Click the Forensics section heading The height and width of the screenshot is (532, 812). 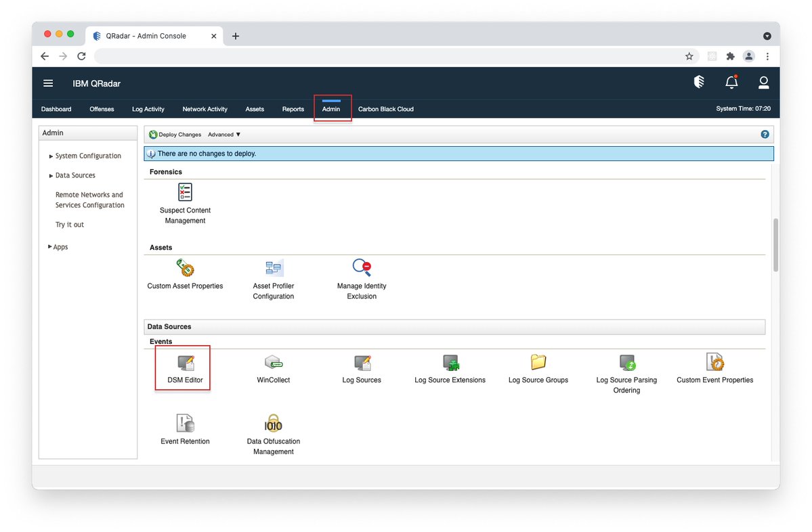point(166,172)
